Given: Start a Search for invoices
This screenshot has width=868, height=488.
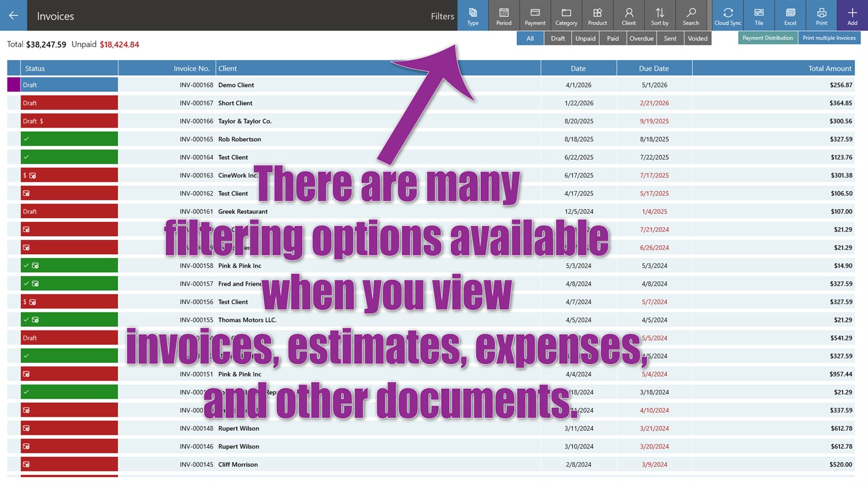Looking at the screenshot, I should point(690,15).
